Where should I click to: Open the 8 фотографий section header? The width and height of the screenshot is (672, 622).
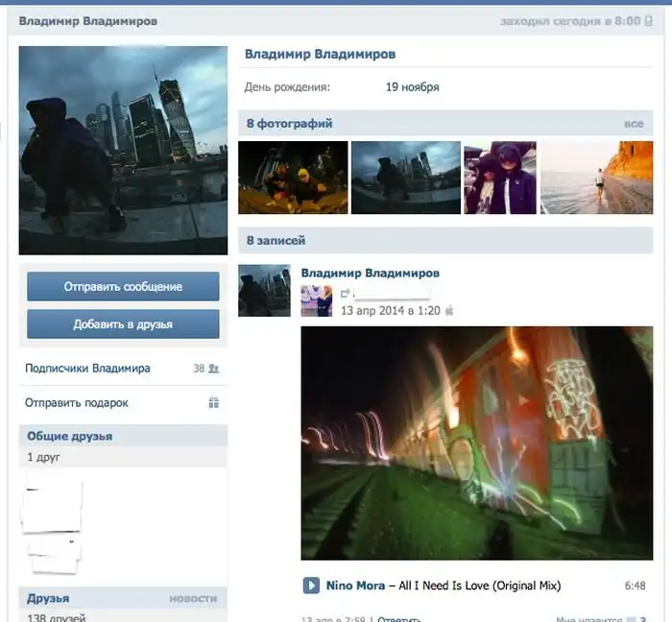point(289,124)
